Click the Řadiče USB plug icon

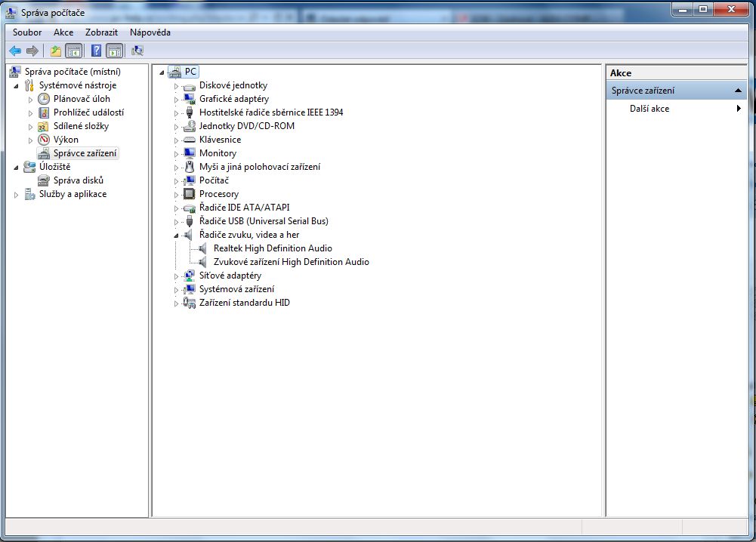click(x=189, y=221)
